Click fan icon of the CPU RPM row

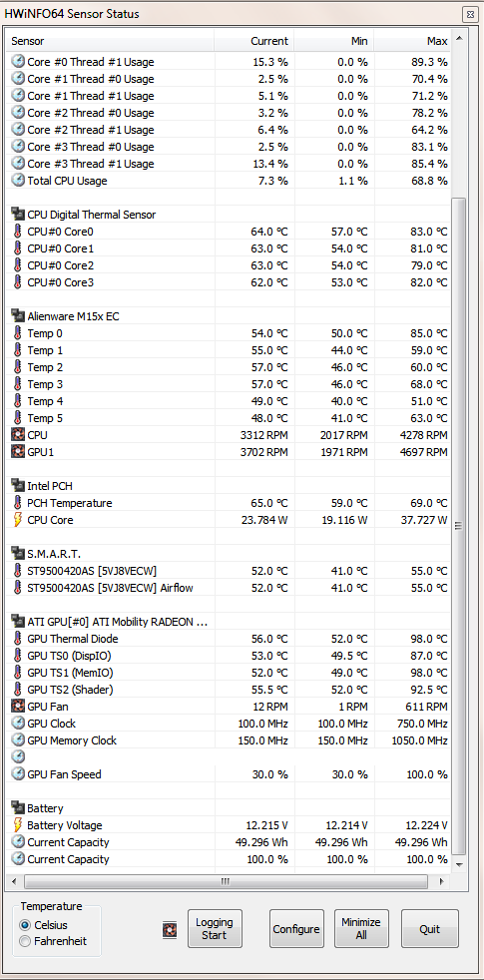tap(18, 435)
